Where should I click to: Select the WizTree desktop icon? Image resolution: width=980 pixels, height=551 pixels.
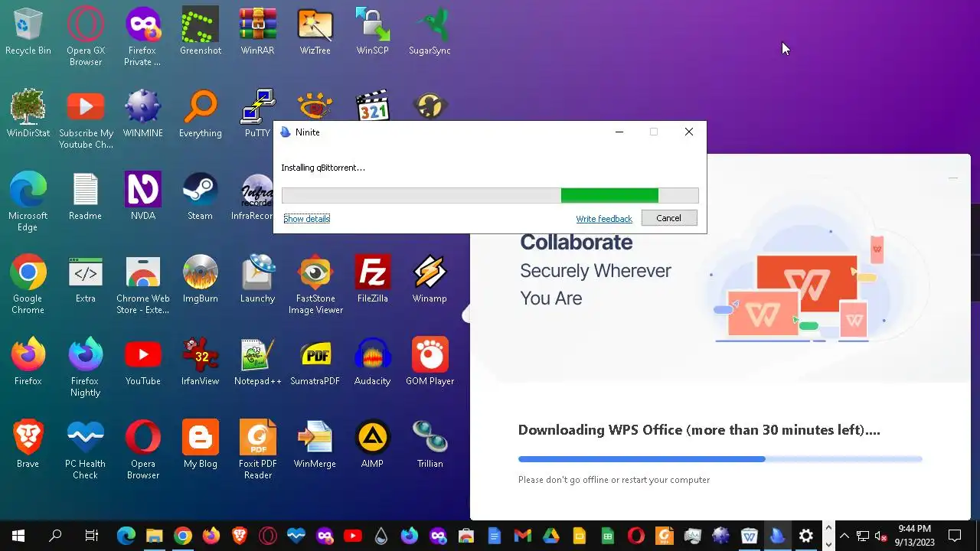point(315,32)
